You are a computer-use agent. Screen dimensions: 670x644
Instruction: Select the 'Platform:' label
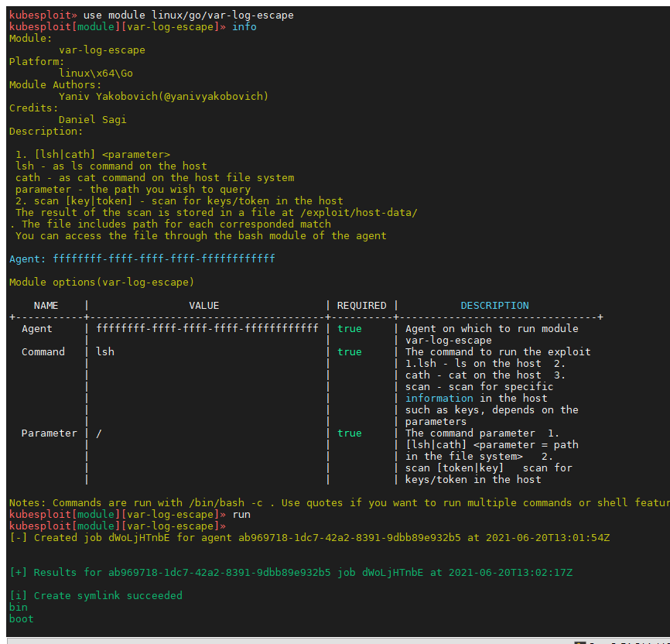point(36,62)
